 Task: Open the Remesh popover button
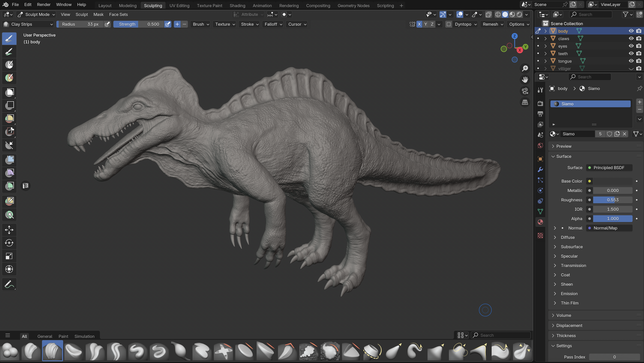(x=493, y=24)
